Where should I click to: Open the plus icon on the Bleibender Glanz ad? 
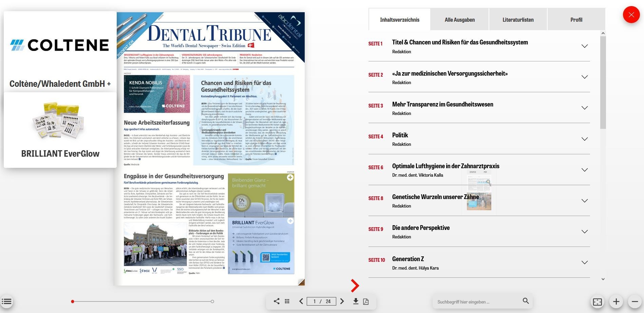click(290, 177)
